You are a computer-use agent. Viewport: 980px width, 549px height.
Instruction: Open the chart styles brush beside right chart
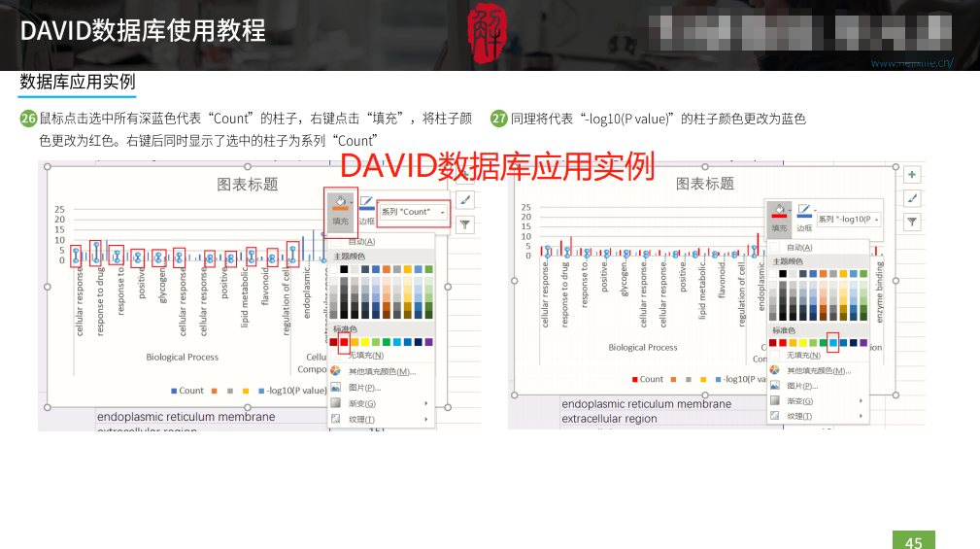coord(912,199)
